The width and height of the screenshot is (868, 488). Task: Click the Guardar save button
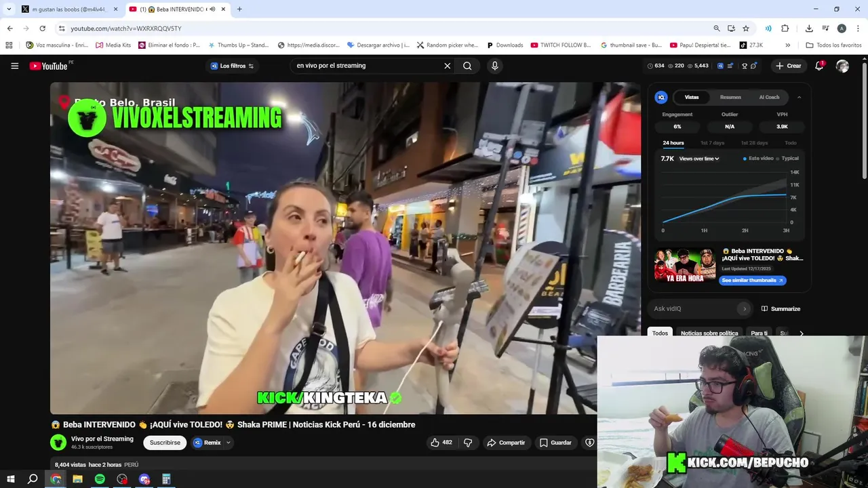pos(555,443)
